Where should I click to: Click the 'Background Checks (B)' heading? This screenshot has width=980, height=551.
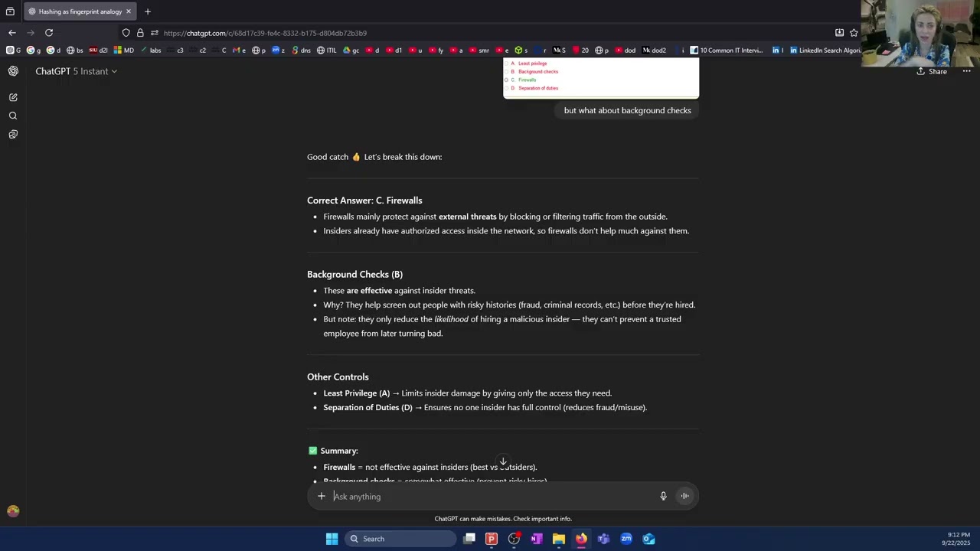(x=354, y=274)
